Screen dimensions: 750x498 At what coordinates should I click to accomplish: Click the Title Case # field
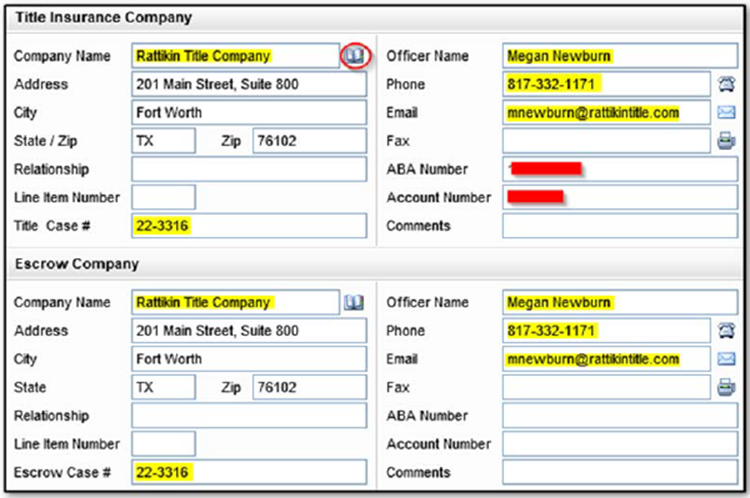[249, 226]
